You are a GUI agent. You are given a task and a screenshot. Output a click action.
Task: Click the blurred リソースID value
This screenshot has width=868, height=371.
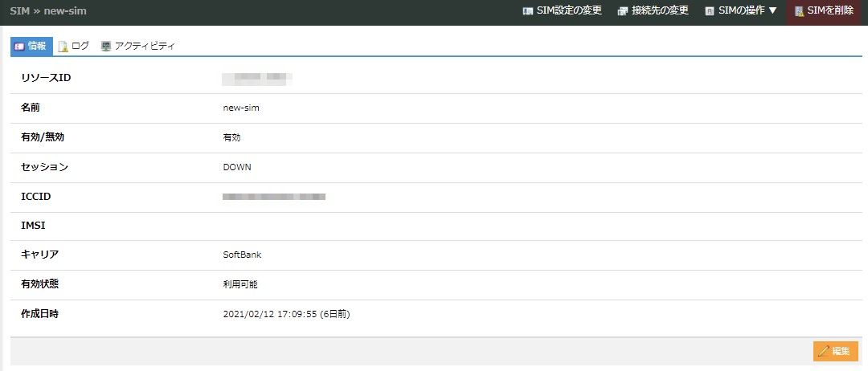click(256, 78)
